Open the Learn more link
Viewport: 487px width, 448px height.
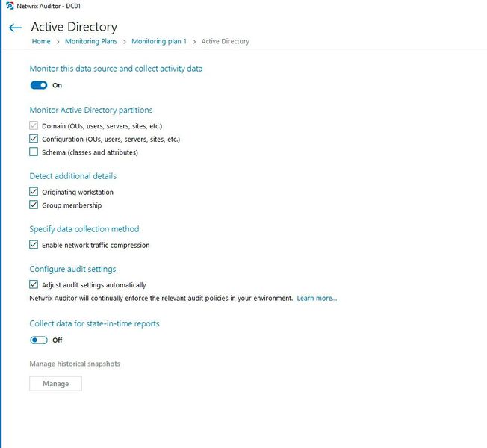[x=317, y=298]
